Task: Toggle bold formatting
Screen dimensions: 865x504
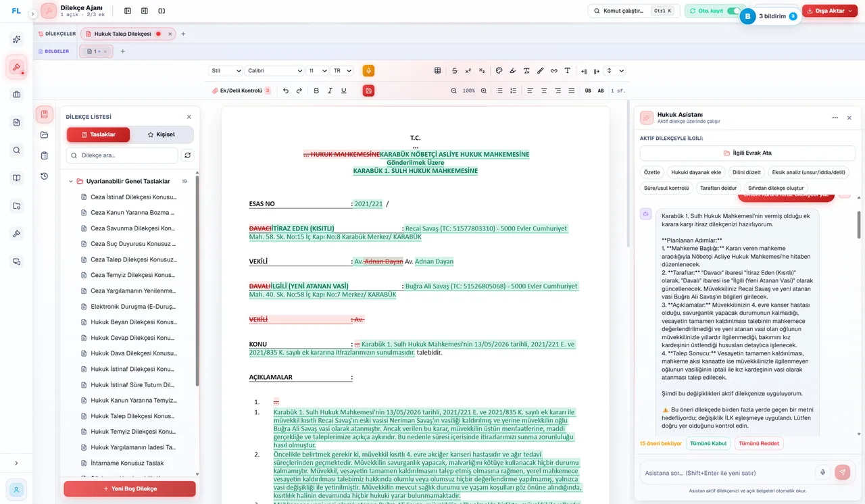Action: click(x=316, y=91)
